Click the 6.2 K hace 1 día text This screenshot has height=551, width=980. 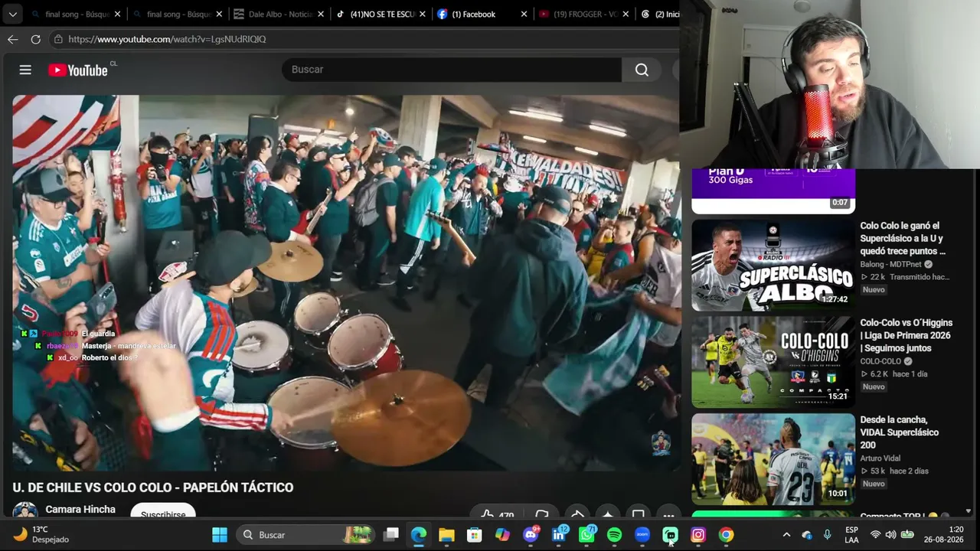click(894, 374)
